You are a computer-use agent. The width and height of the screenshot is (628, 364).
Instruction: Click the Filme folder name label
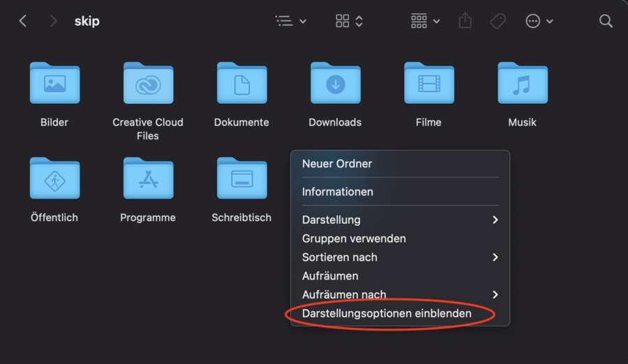point(428,122)
